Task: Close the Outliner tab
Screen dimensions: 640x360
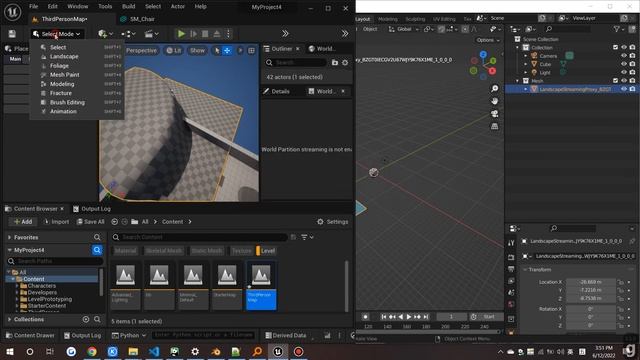Action: click(298, 49)
